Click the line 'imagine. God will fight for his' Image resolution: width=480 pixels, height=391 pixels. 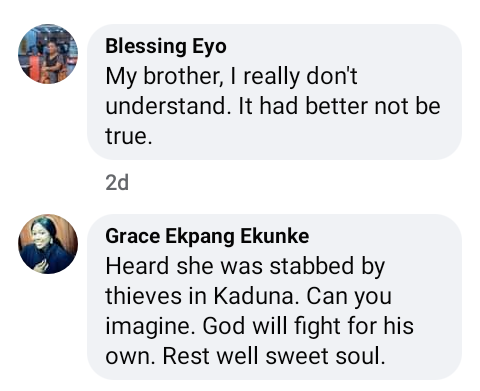260,326
